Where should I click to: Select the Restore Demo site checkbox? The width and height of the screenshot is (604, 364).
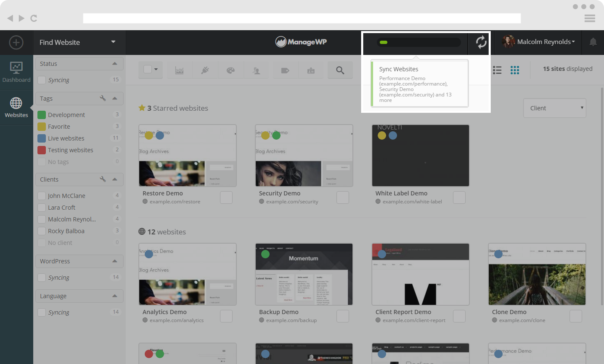pyautogui.click(x=226, y=198)
